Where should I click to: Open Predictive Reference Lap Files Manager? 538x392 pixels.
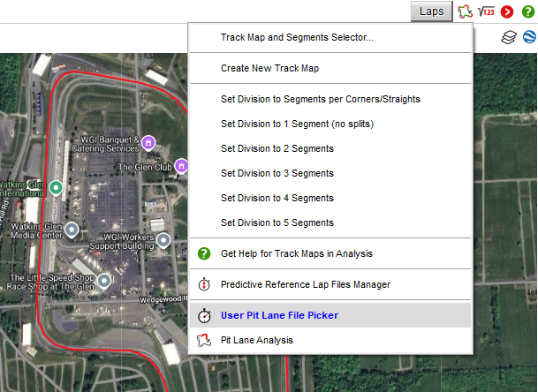pos(305,284)
